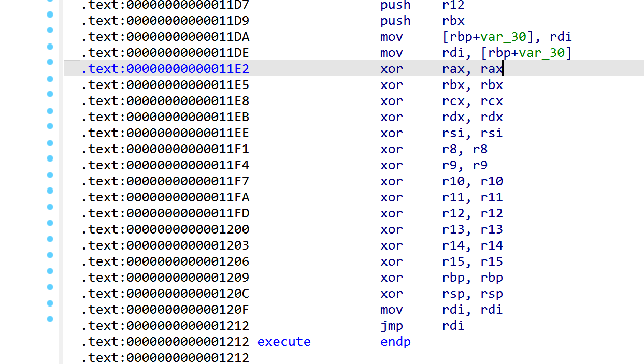
Task: Toggle breakpoint dot for push rbx line
Action: (x=50, y=14)
